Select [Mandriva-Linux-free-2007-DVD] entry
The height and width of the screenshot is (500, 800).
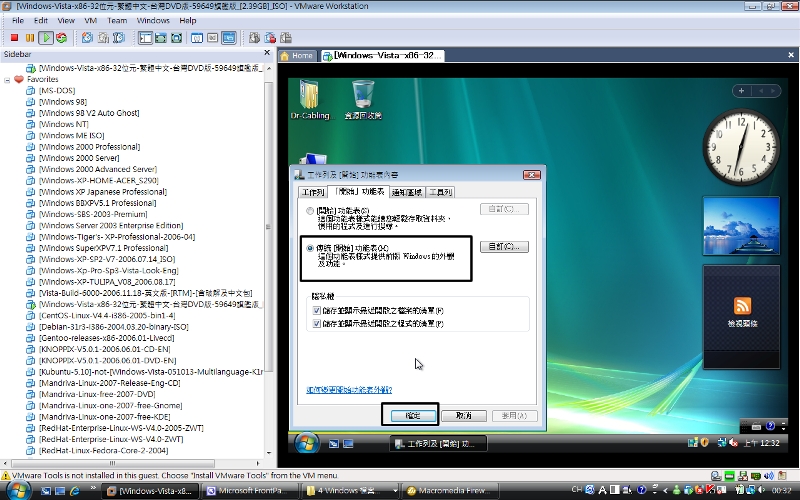[x=97, y=394]
